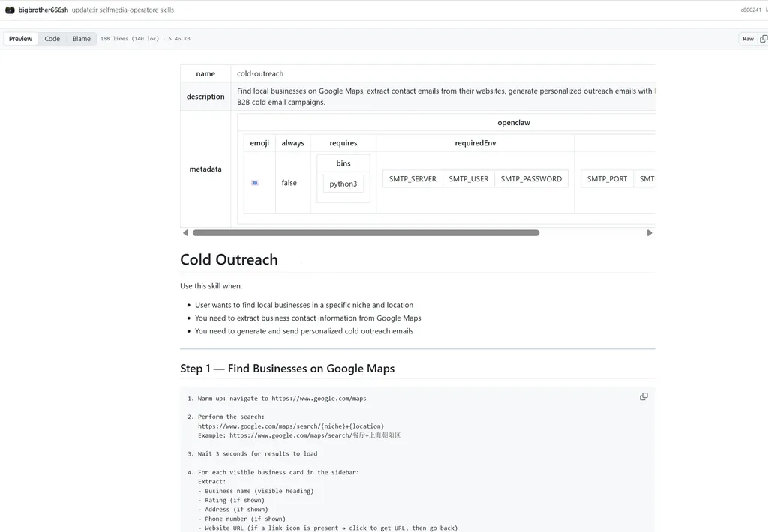
Task: Click bullet 'You need to extract business contact information'
Action: coord(308,318)
